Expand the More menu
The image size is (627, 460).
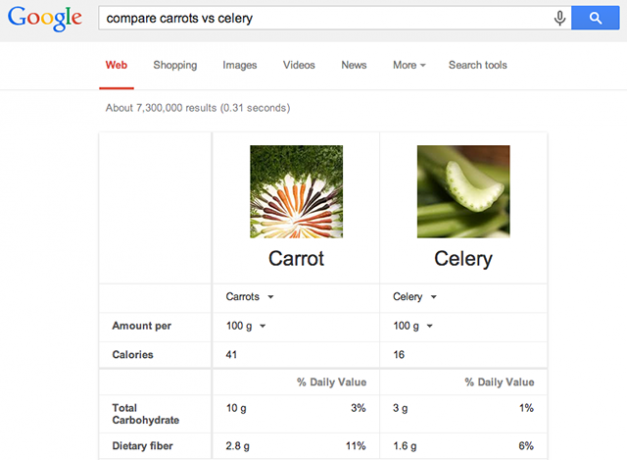pyautogui.click(x=409, y=65)
